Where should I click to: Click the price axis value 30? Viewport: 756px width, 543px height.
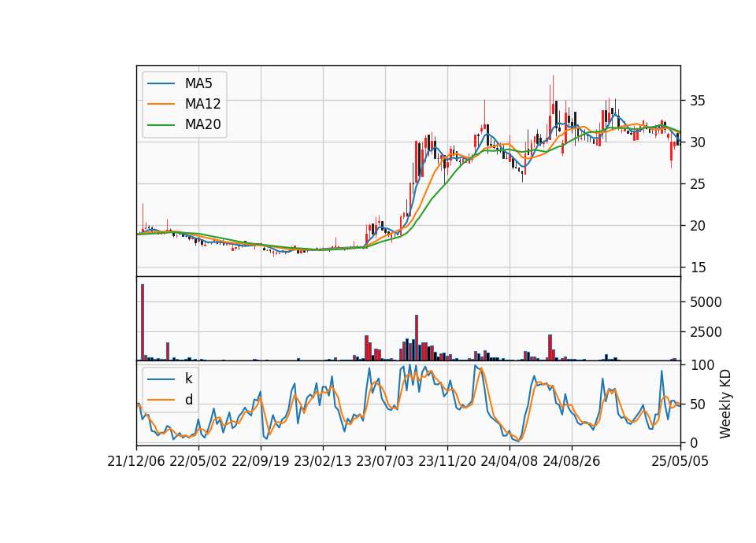click(x=698, y=142)
